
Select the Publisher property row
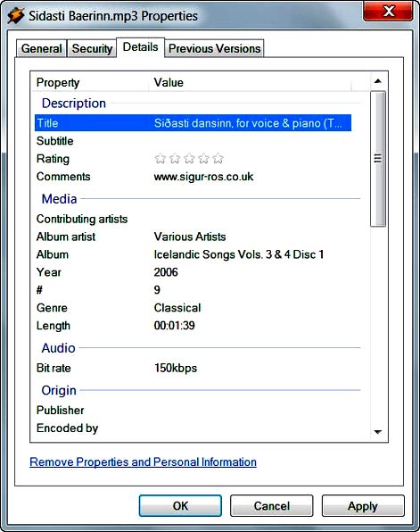point(193,411)
